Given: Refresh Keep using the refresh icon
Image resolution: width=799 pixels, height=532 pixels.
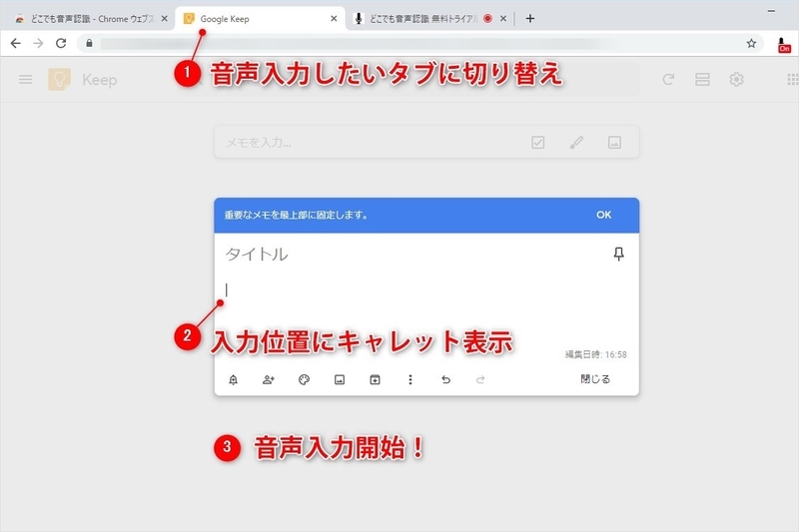Looking at the screenshot, I should [668, 80].
